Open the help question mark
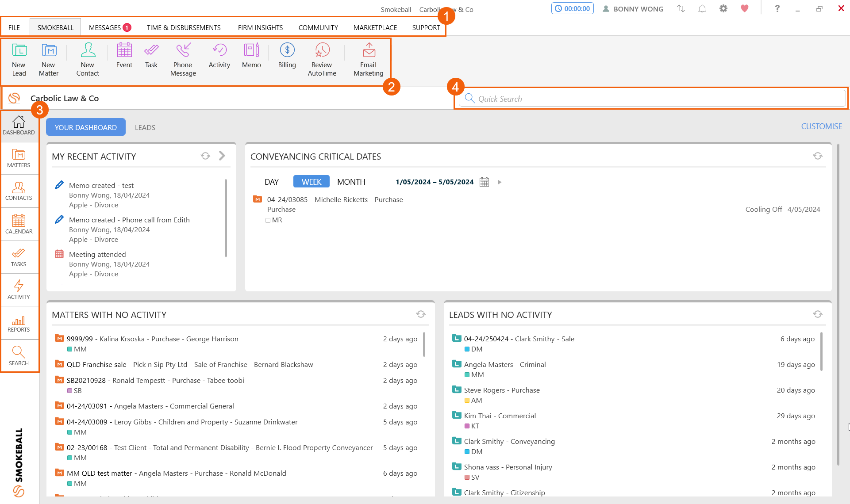This screenshot has width=850, height=504. pos(777,8)
